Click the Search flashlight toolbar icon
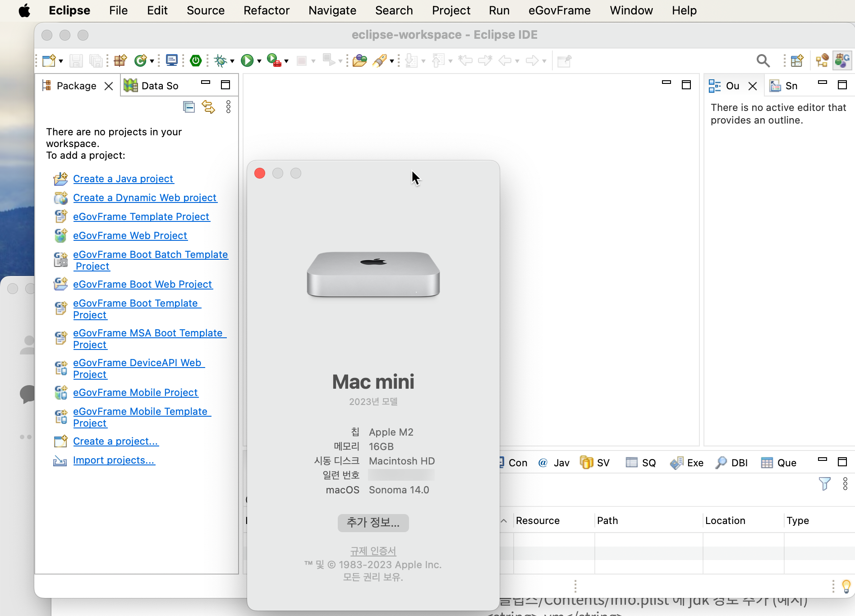Screen dimensions: 855x616 (x=380, y=60)
